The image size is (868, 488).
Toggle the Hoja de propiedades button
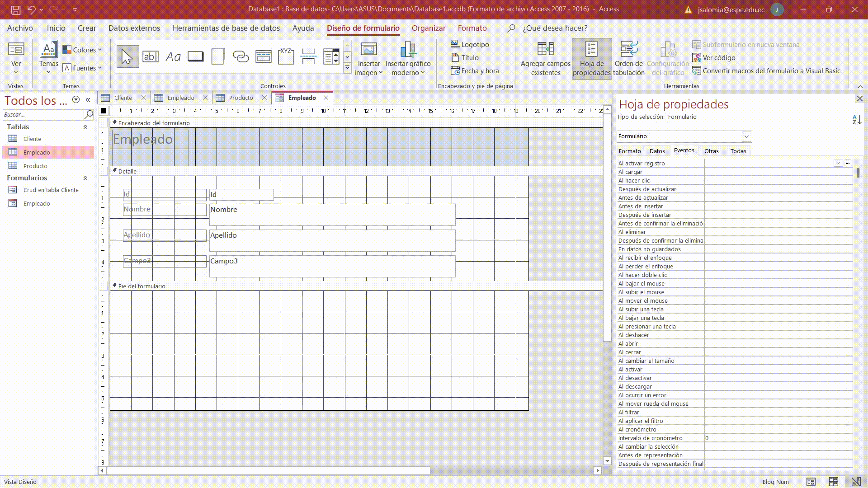(x=592, y=59)
